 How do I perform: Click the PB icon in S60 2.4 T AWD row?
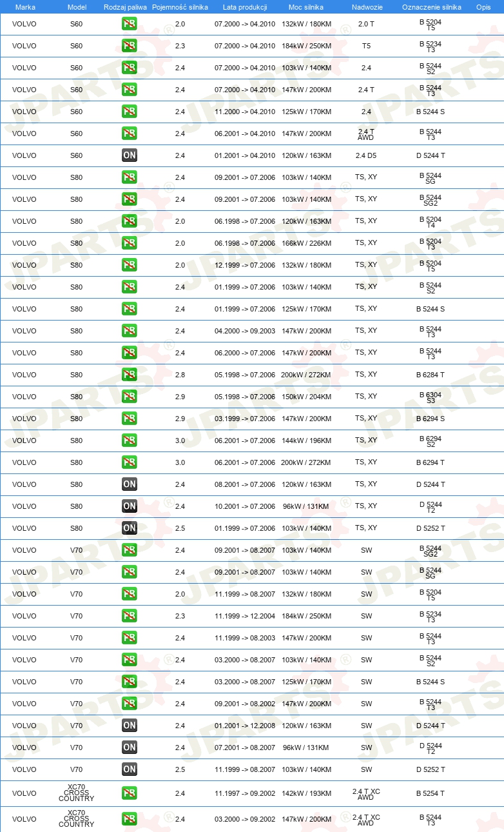point(129,134)
